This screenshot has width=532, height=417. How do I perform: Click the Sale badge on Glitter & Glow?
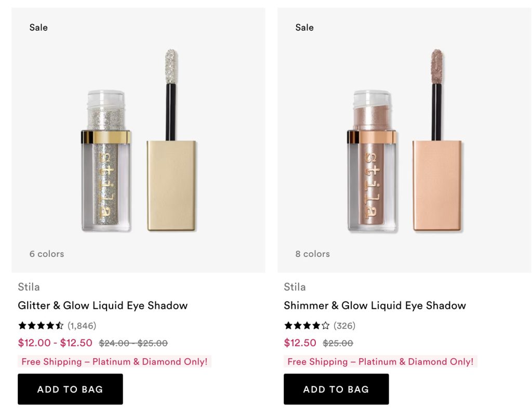38,28
